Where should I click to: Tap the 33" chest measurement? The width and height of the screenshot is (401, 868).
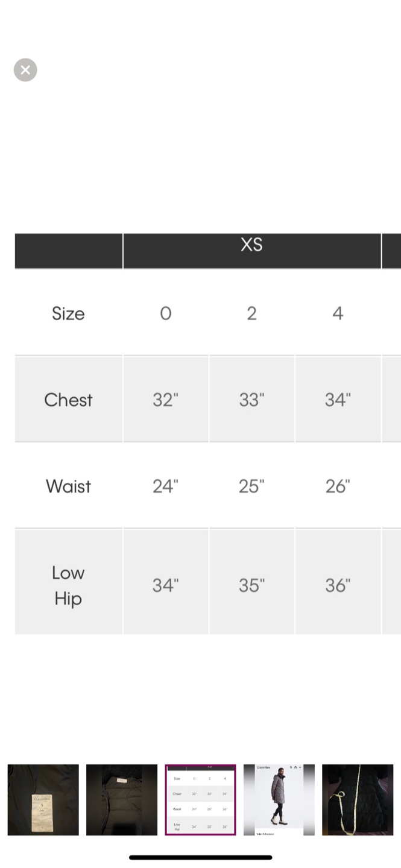tap(251, 400)
